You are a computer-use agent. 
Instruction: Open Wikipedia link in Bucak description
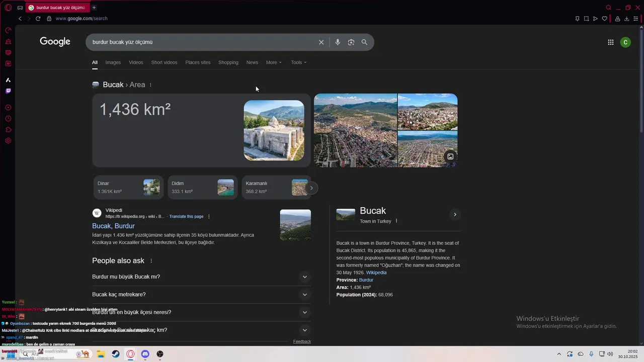(x=376, y=273)
